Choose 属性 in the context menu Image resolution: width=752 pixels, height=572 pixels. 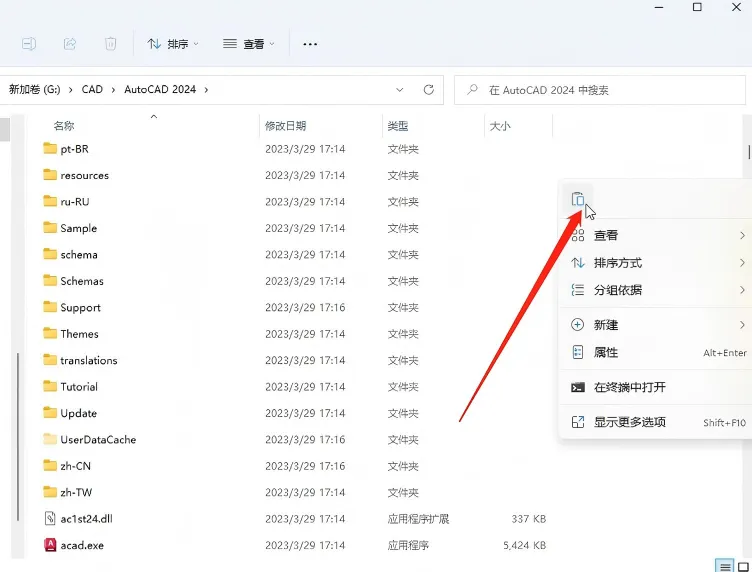(657, 353)
